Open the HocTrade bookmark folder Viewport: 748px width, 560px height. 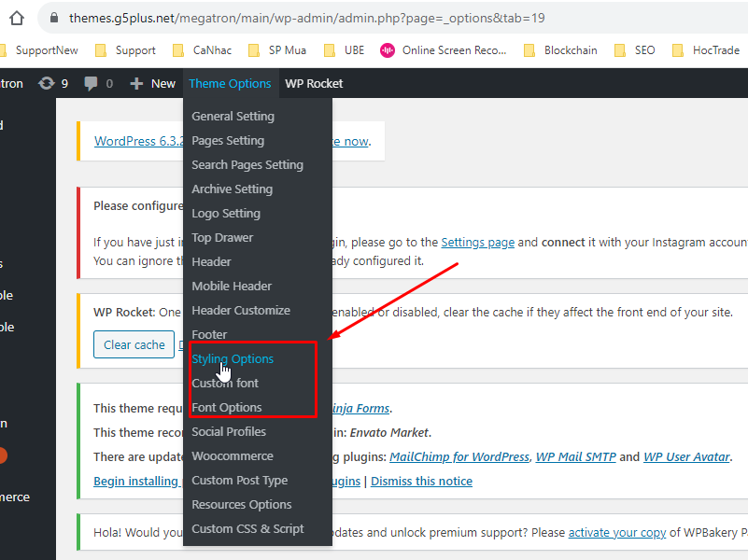[x=706, y=50]
